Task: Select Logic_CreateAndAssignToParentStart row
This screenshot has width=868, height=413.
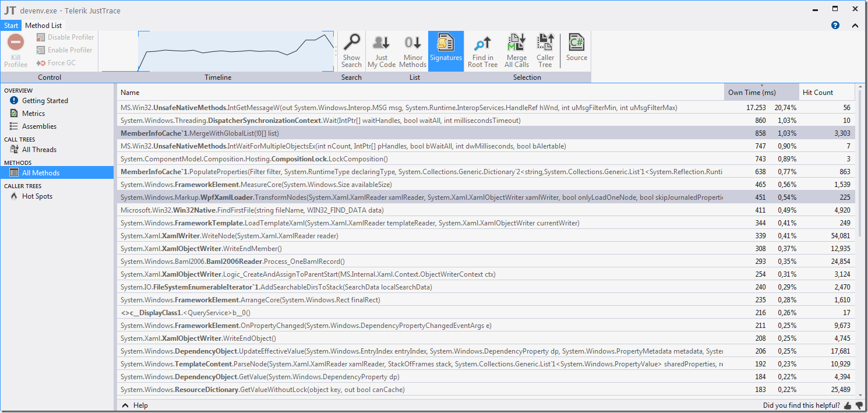Action: [486, 274]
